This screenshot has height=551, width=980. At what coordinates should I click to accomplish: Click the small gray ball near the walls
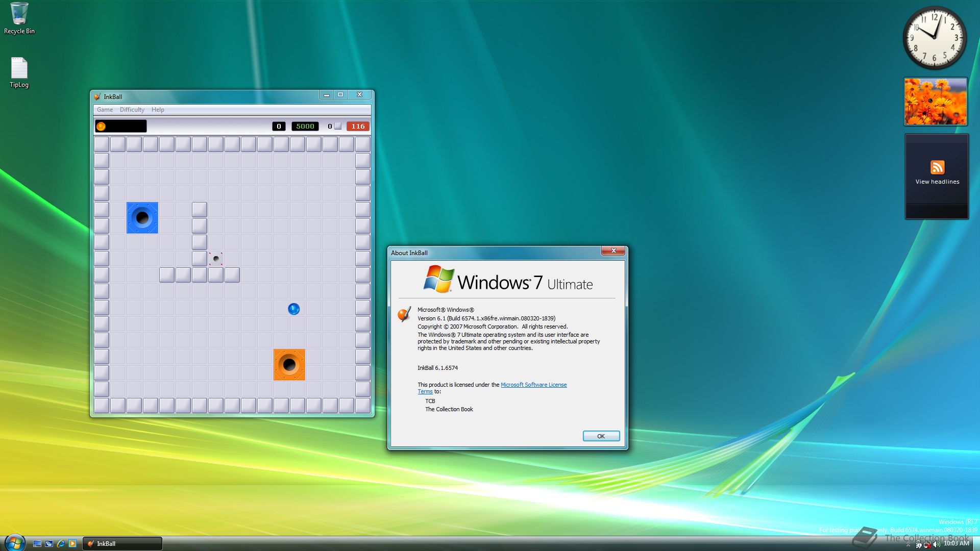[216, 259]
